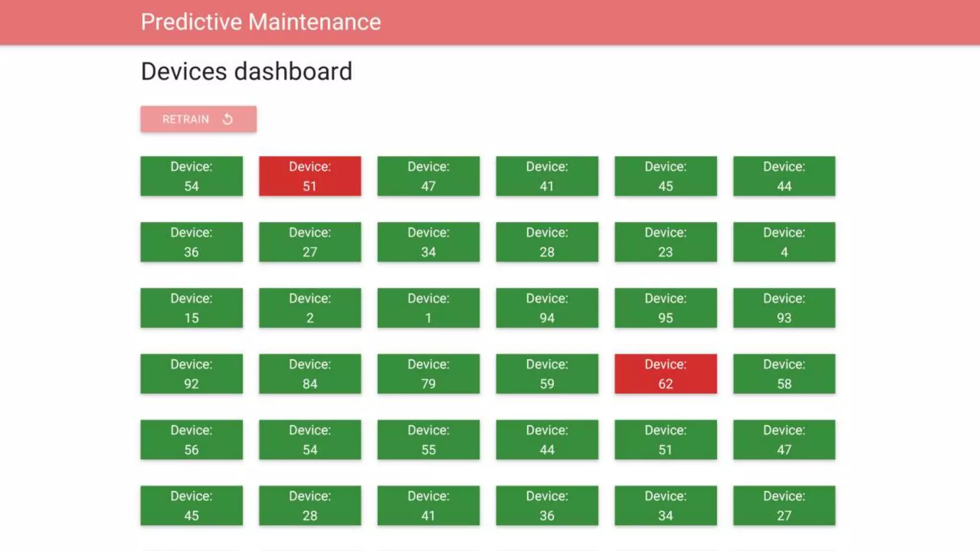
Task: Click the Device 93 tile
Action: pyautogui.click(x=784, y=308)
